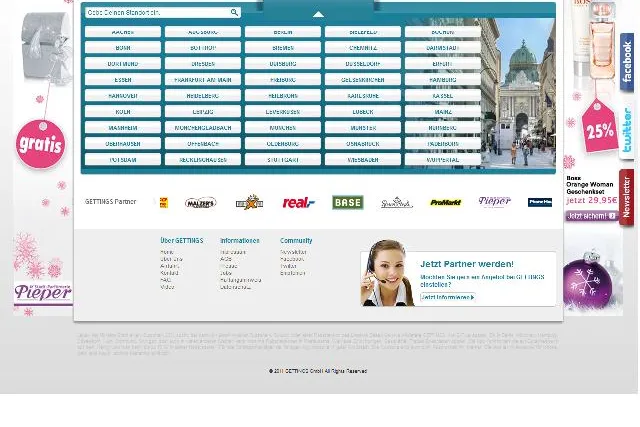Open the Twitter side tab
The image size is (640, 427).
pos(627,130)
